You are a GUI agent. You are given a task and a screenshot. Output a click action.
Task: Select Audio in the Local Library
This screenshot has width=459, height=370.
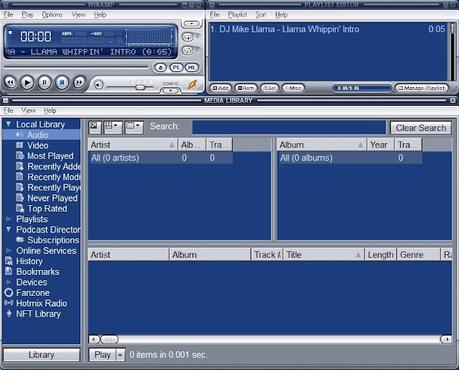point(38,135)
